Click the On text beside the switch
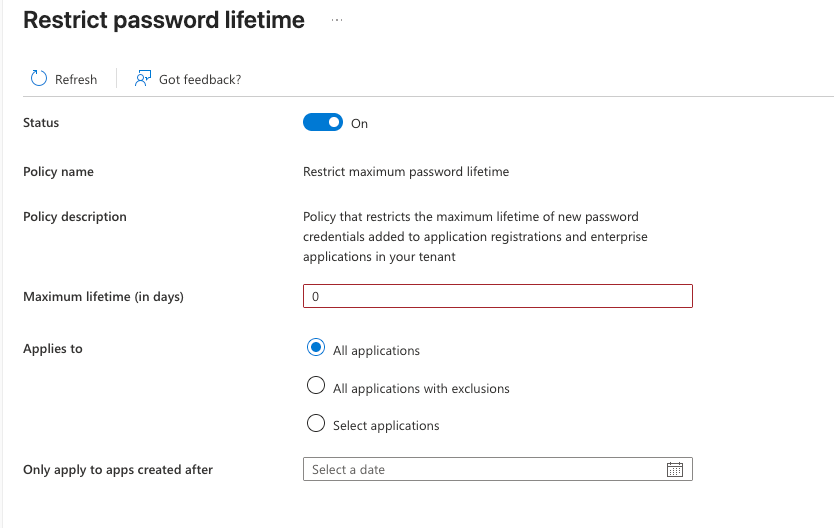Screen dimensions: 834x528 point(360,124)
